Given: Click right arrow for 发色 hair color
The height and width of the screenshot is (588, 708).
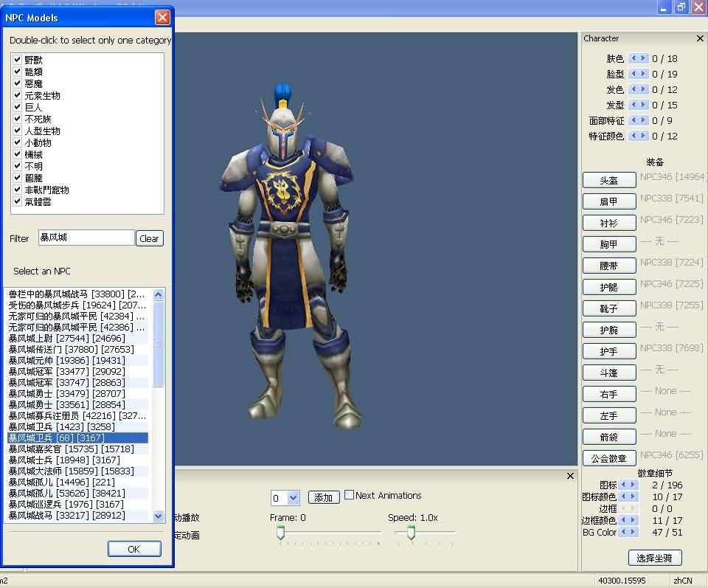Looking at the screenshot, I should click(x=643, y=89).
